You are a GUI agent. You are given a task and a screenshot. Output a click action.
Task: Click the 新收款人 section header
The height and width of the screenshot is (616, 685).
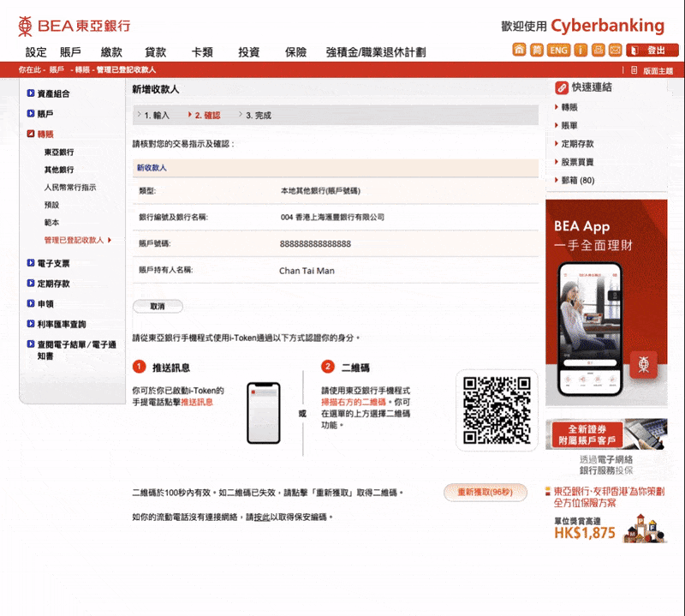coord(336,168)
